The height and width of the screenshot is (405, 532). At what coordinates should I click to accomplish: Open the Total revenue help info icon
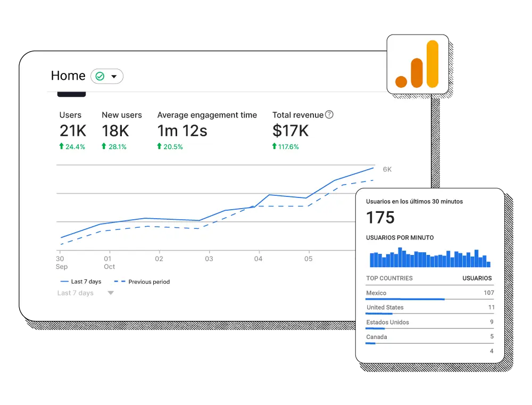[x=328, y=114]
